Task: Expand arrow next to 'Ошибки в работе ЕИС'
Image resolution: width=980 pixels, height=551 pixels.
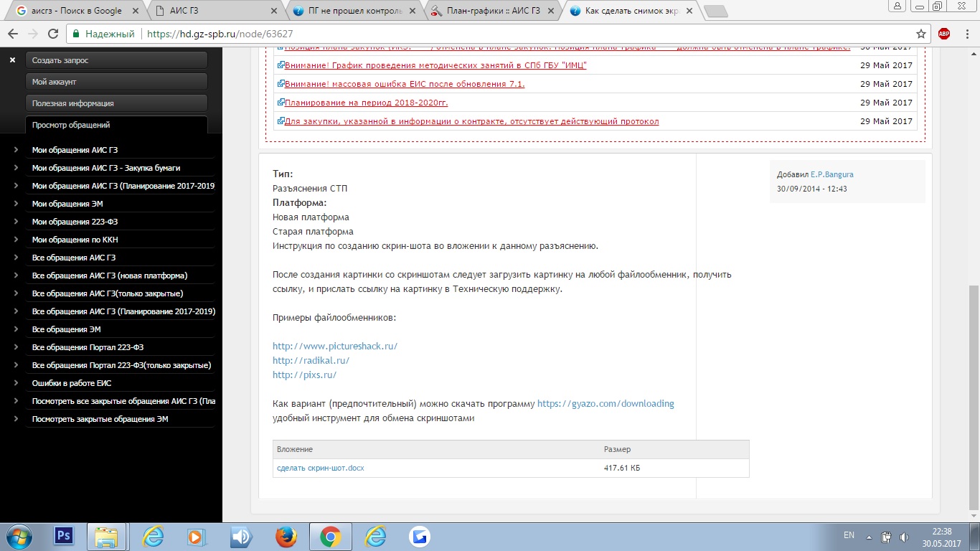Action: pyautogui.click(x=16, y=383)
